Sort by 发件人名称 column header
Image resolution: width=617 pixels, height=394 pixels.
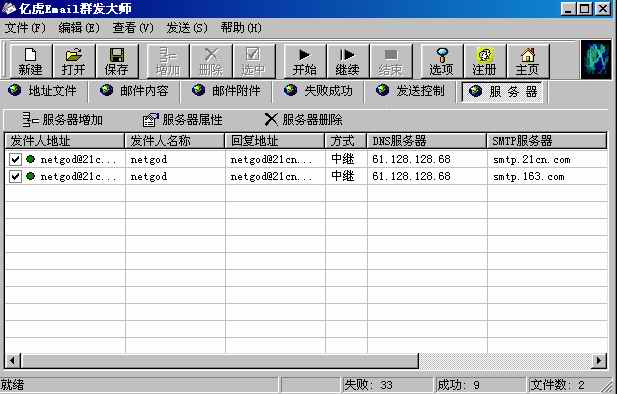point(175,141)
